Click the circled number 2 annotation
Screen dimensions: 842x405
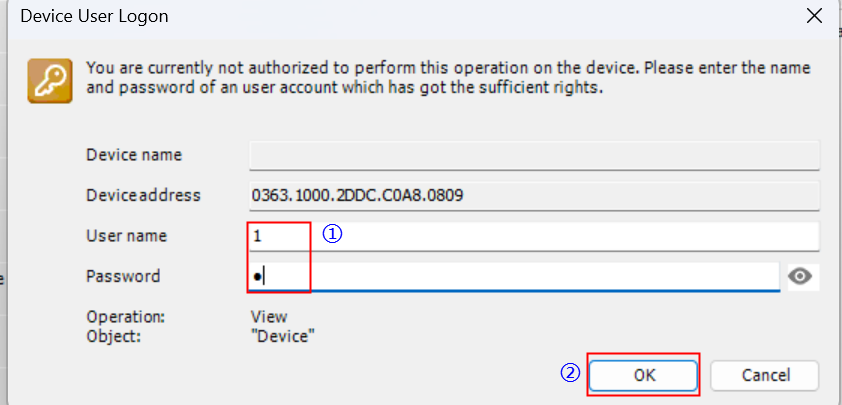(568, 373)
